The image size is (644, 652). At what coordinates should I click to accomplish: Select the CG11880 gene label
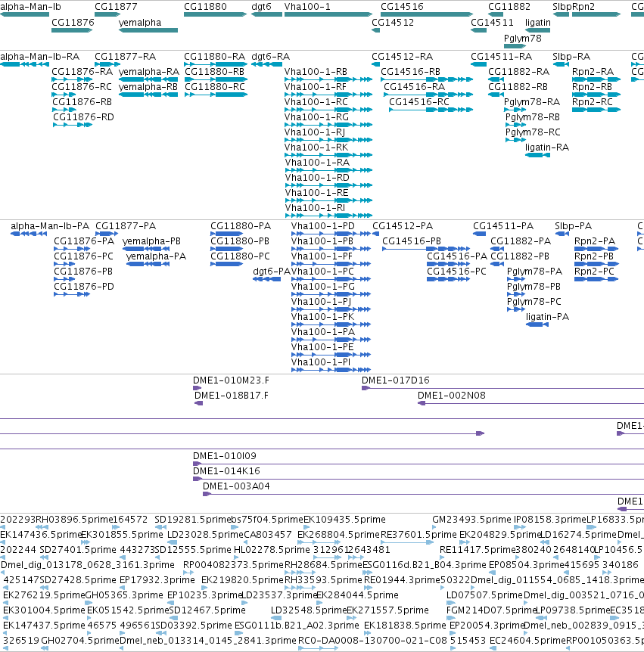[206, 7]
